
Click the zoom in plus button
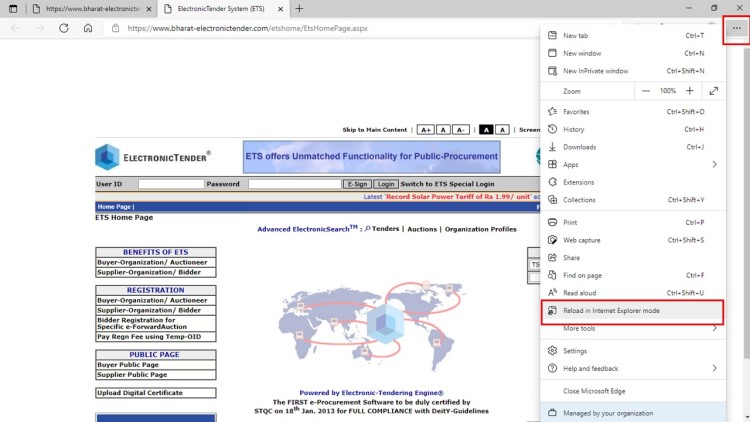[689, 91]
